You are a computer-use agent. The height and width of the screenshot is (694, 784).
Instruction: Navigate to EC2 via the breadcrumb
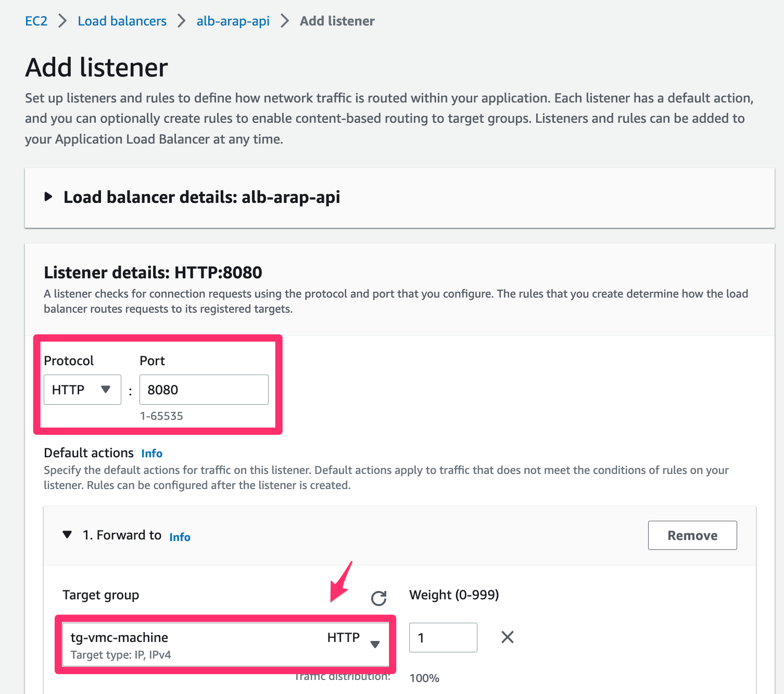35,21
